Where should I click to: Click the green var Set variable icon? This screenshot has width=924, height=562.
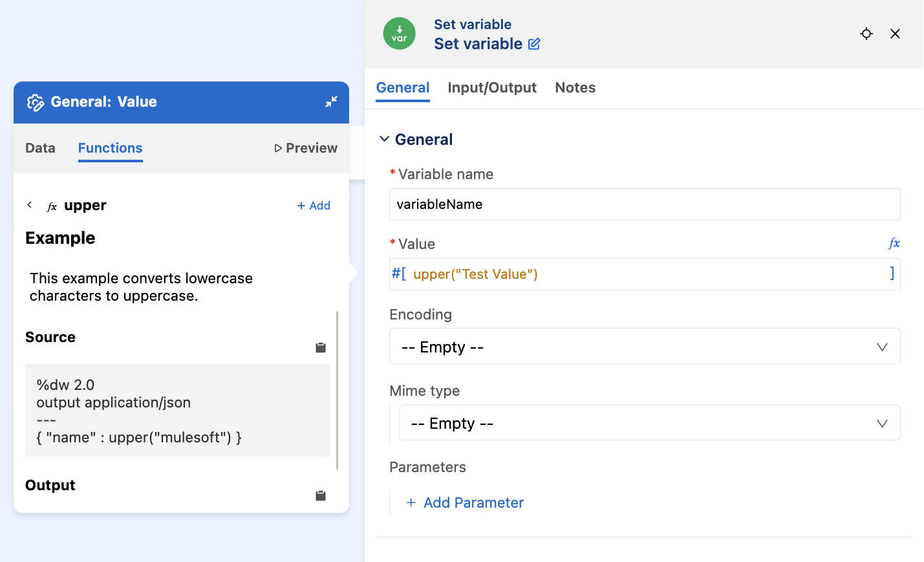point(400,33)
